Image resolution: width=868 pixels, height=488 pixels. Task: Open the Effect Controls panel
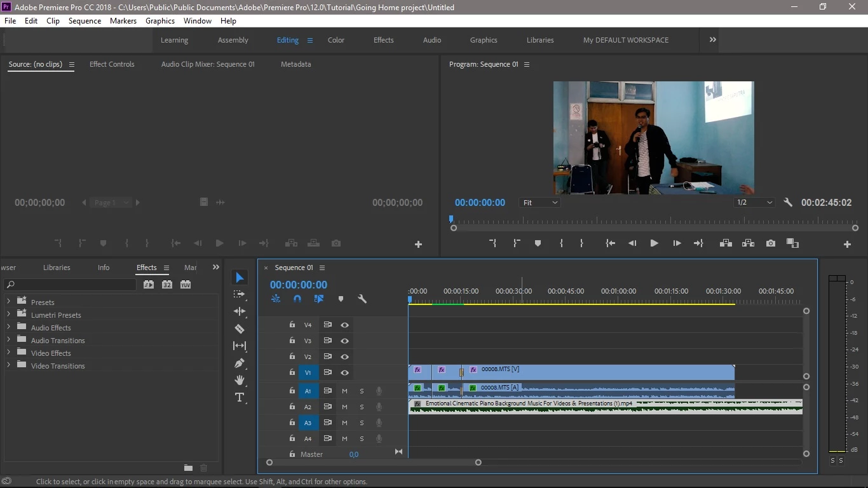click(x=112, y=64)
